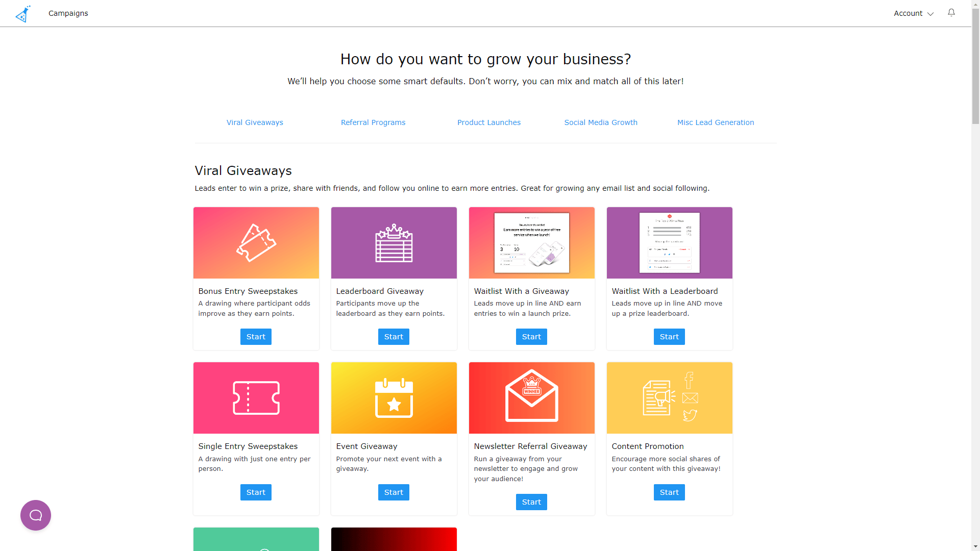Click the Newsletter Referral Giveaway envelope icon

coord(531,397)
